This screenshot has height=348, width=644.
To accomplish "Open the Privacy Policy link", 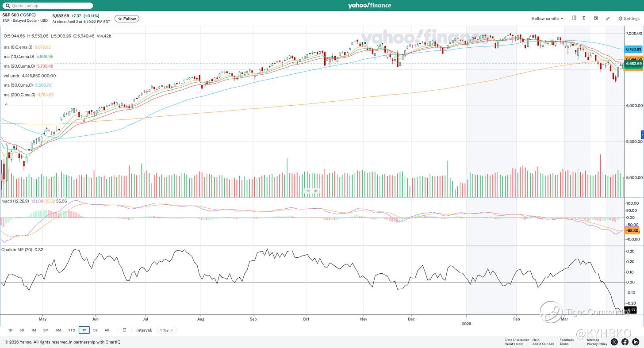I will 597,344.
